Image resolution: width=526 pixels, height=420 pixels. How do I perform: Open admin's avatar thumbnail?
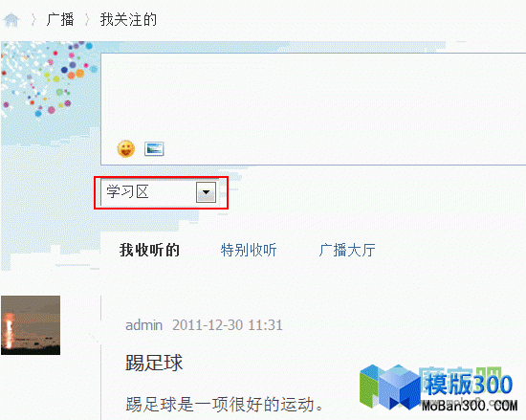pyautogui.click(x=31, y=325)
